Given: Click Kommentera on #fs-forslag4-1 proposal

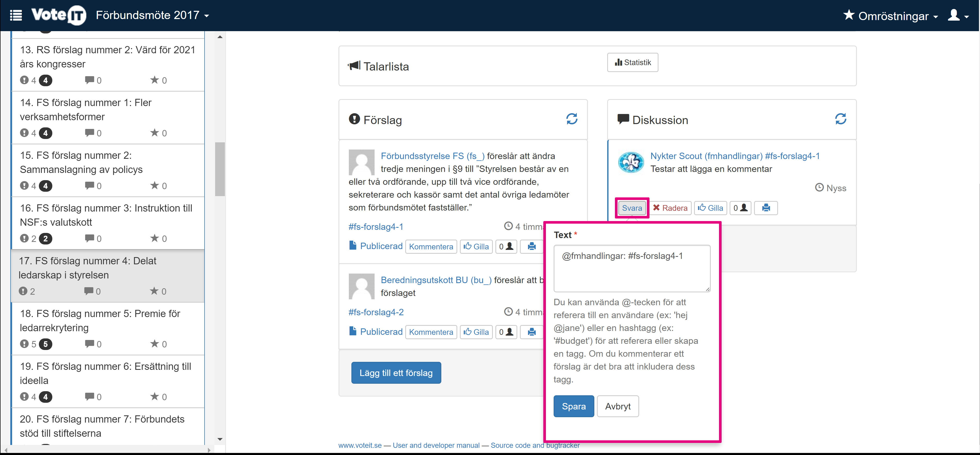Looking at the screenshot, I should (x=431, y=247).
